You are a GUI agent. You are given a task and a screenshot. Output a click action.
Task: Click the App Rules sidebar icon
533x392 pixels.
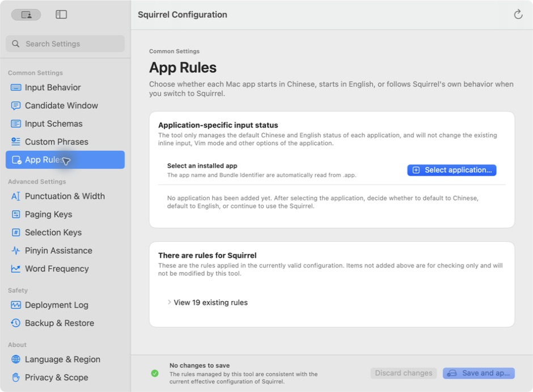click(16, 160)
